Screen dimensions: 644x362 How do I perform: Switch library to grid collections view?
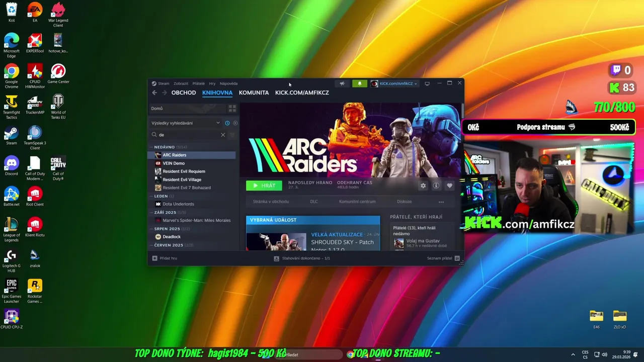tap(232, 108)
